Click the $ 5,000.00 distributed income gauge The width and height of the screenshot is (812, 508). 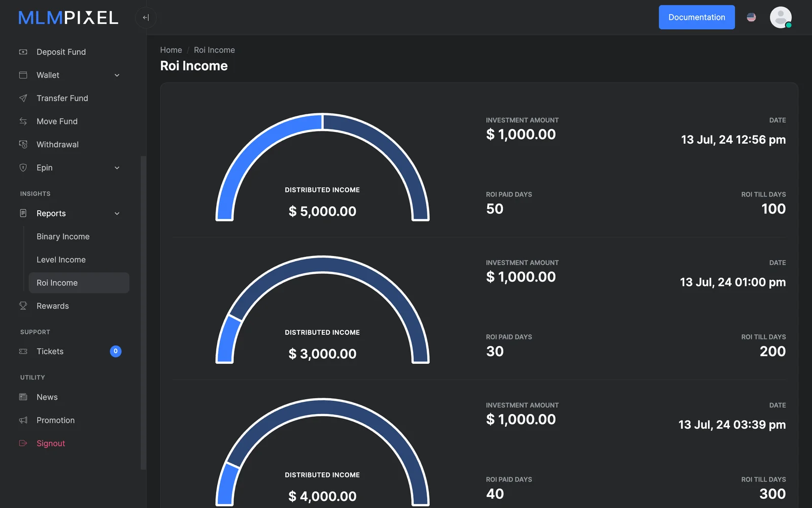tap(323, 167)
